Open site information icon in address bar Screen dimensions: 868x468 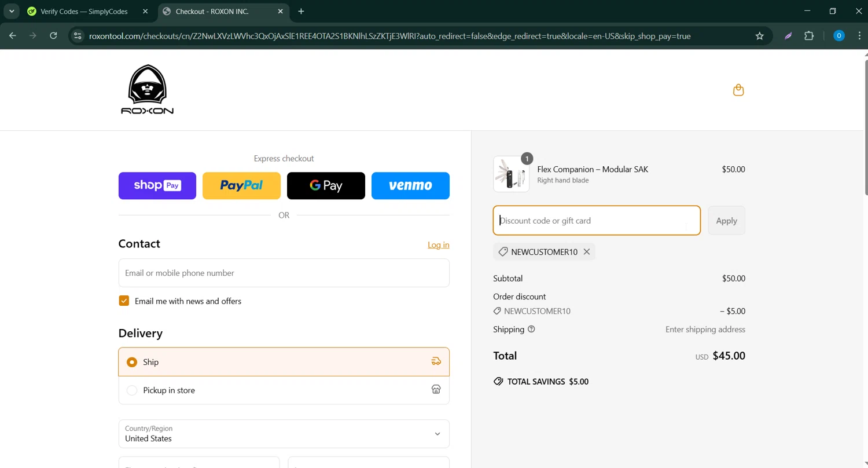point(78,36)
